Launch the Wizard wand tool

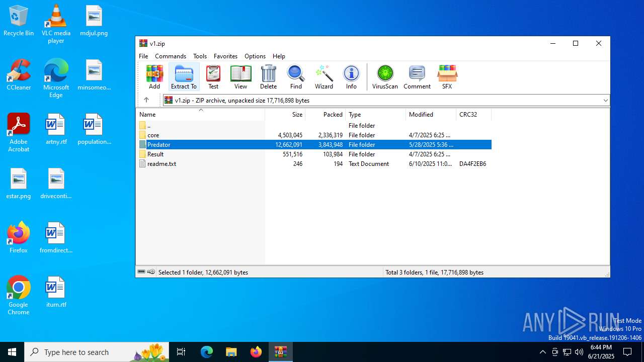point(324,77)
